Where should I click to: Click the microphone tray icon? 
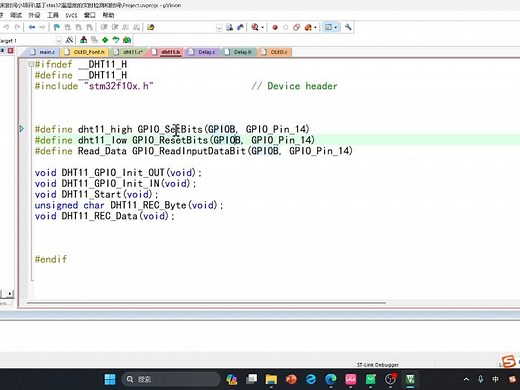click(x=480, y=379)
